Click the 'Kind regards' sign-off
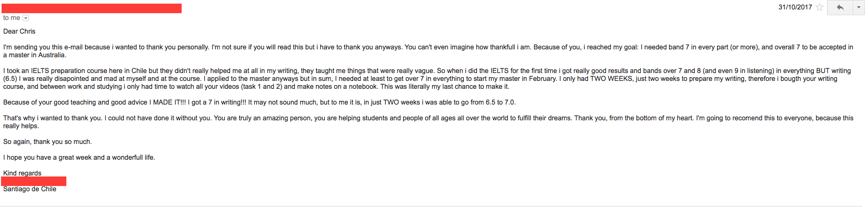 click(x=22, y=173)
